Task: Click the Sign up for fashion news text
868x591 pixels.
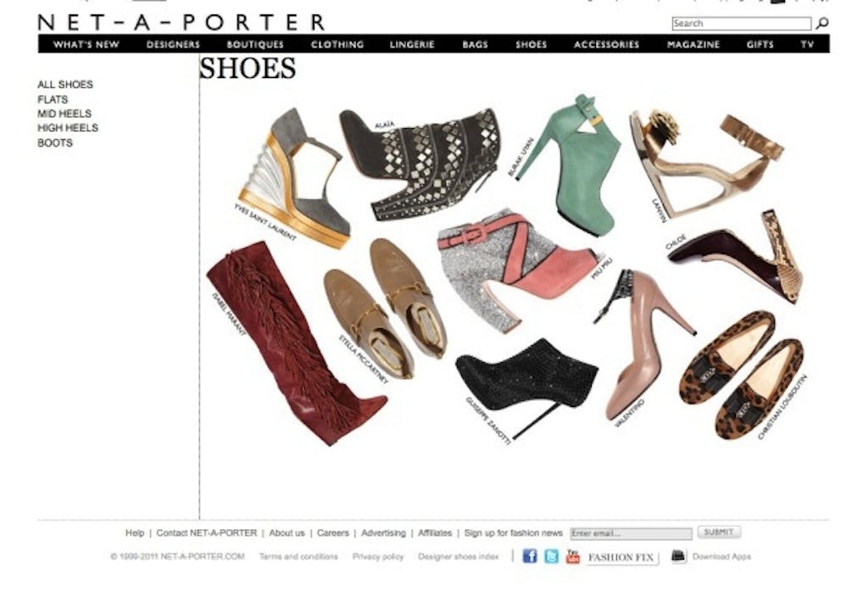Action: (x=513, y=532)
